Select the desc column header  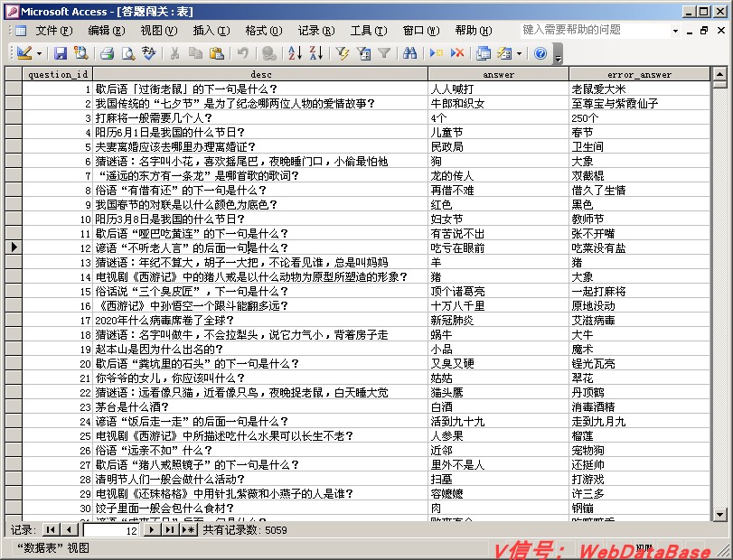pyautogui.click(x=260, y=74)
